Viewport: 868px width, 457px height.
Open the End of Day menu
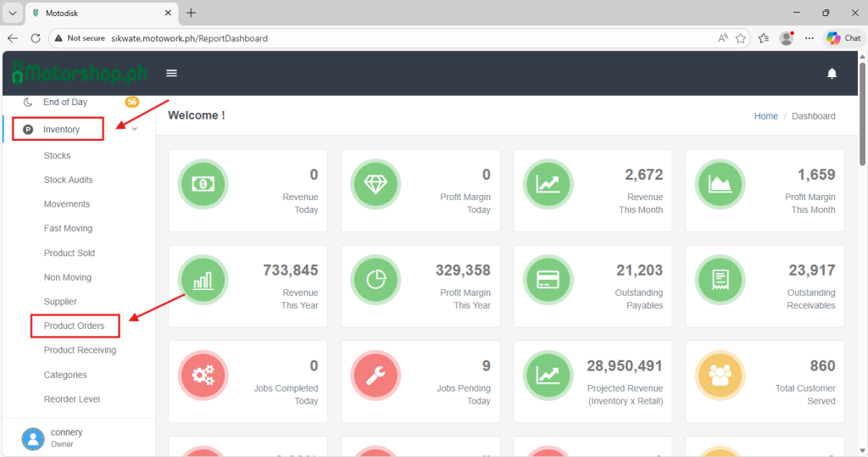coord(65,103)
